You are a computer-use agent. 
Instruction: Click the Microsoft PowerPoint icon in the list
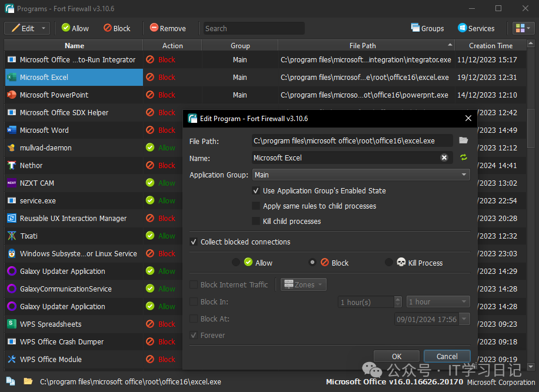[x=12, y=95]
